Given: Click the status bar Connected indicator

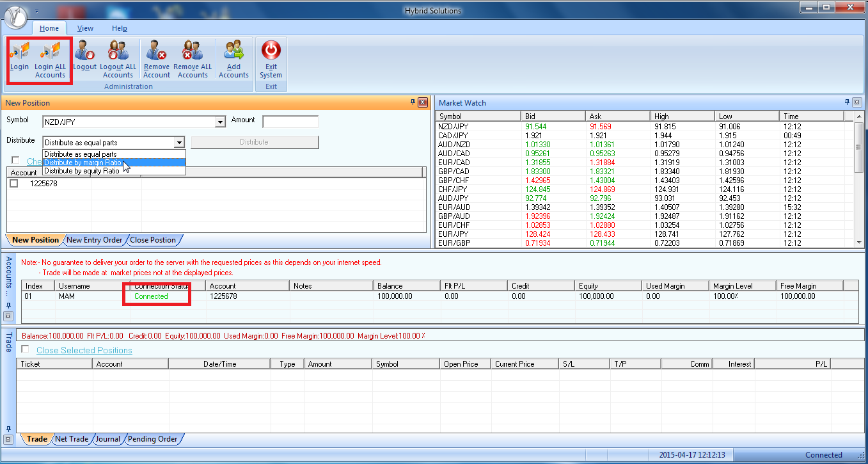Looking at the screenshot, I should pos(824,455).
